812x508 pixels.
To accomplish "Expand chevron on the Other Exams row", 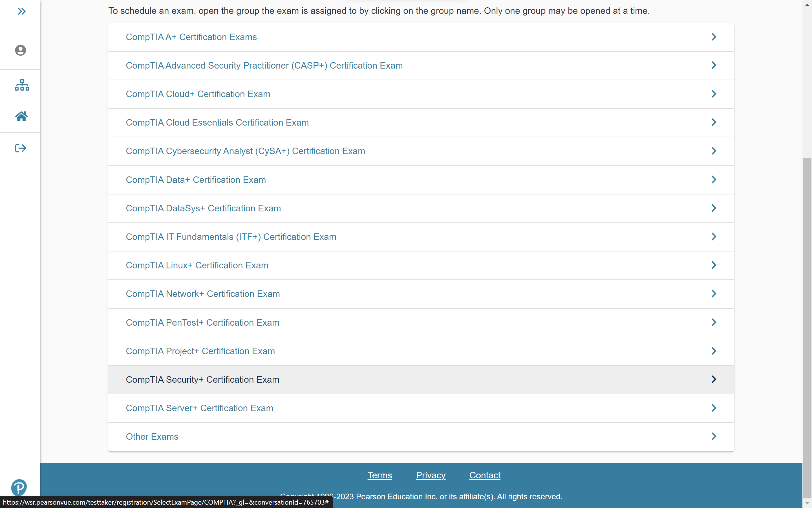I will tap(714, 436).
